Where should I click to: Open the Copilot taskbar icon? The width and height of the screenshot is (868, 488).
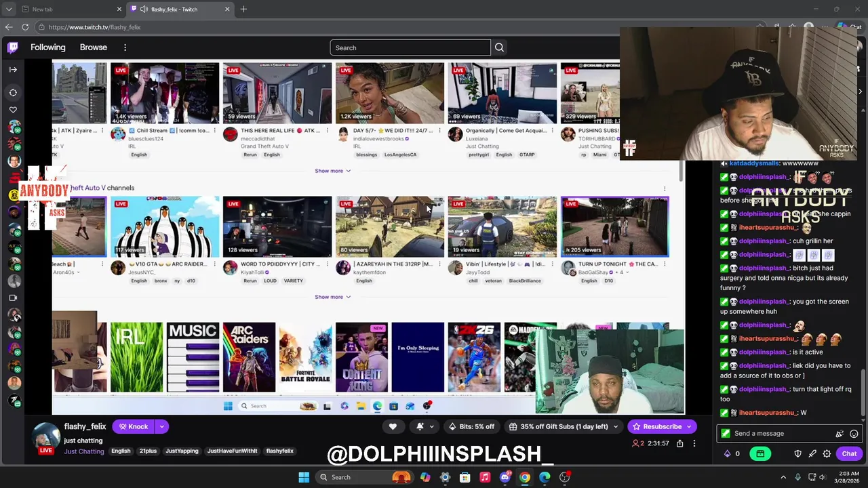(425, 477)
